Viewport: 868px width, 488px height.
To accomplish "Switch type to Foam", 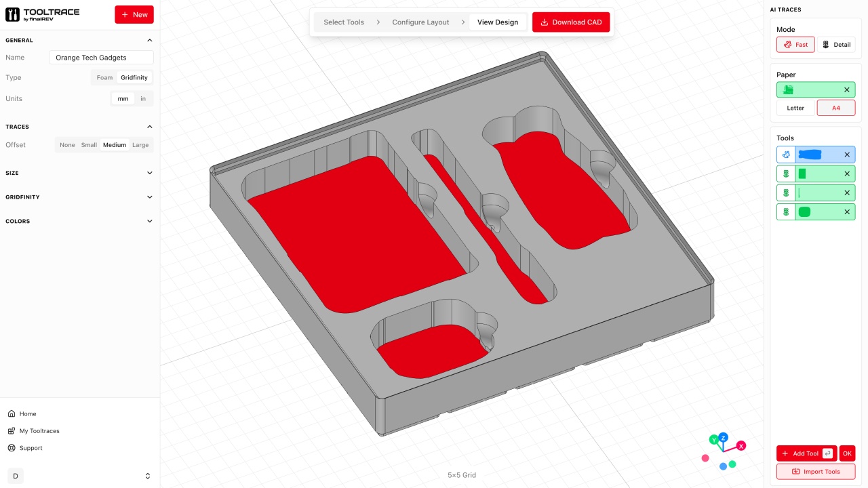I will (x=104, y=78).
